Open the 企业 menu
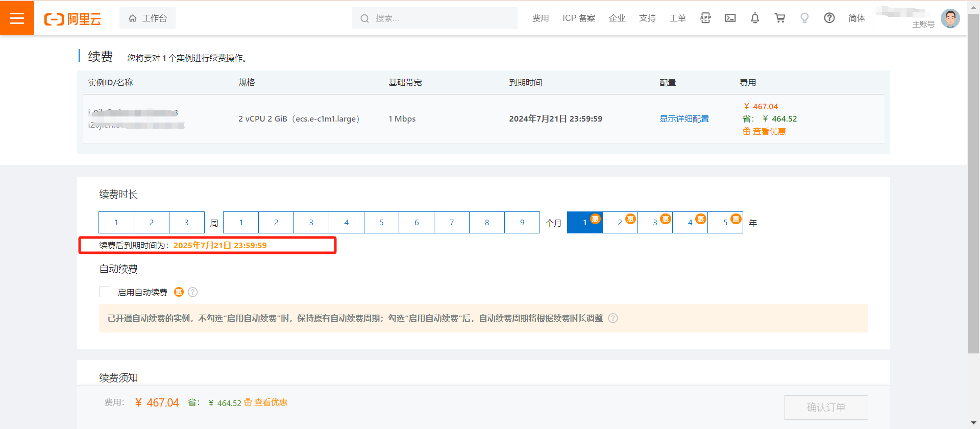Screen dimensions: 980x429 pyautogui.click(x=617, y=18)
